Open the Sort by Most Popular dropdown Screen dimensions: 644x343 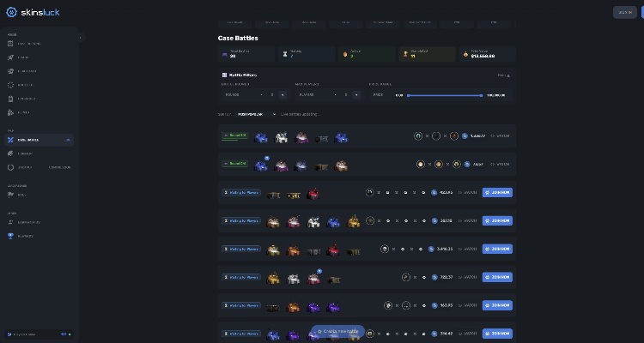[257, 114]
